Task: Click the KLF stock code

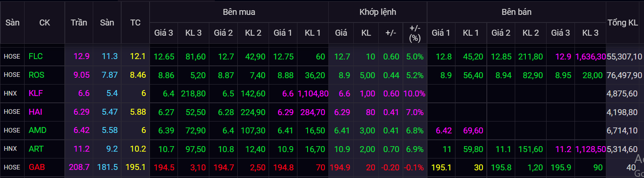Action: 36,93
